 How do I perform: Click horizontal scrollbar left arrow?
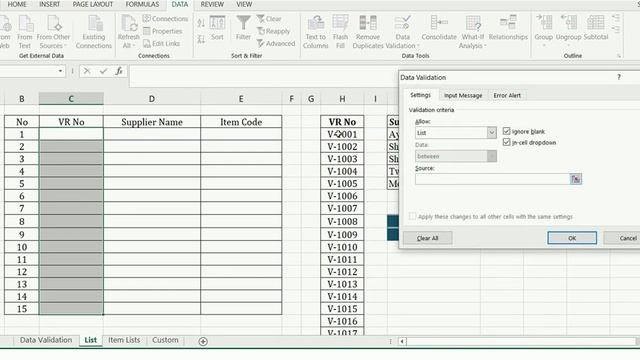402,341
